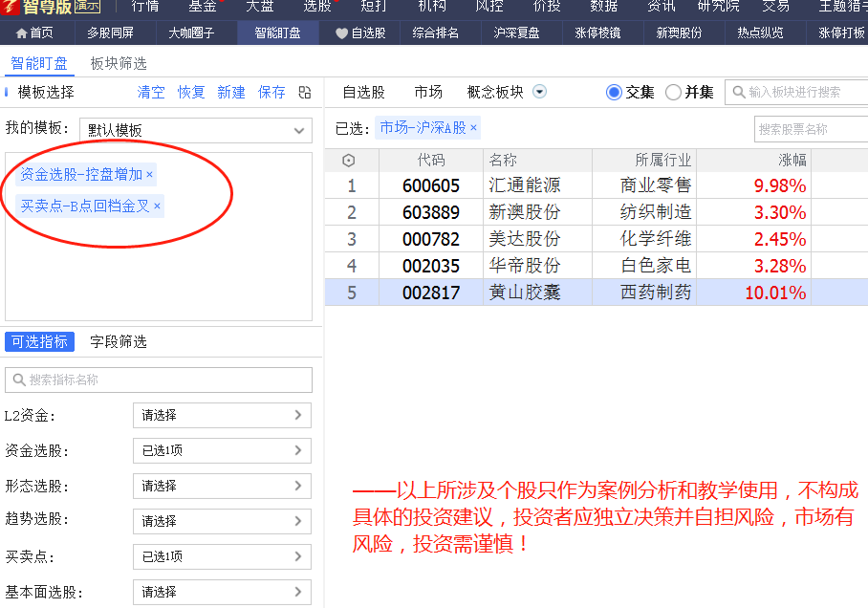Choose the 自选股 filter category
The height and width of the screenshot is (608, 868).
(x=363, y=92)
